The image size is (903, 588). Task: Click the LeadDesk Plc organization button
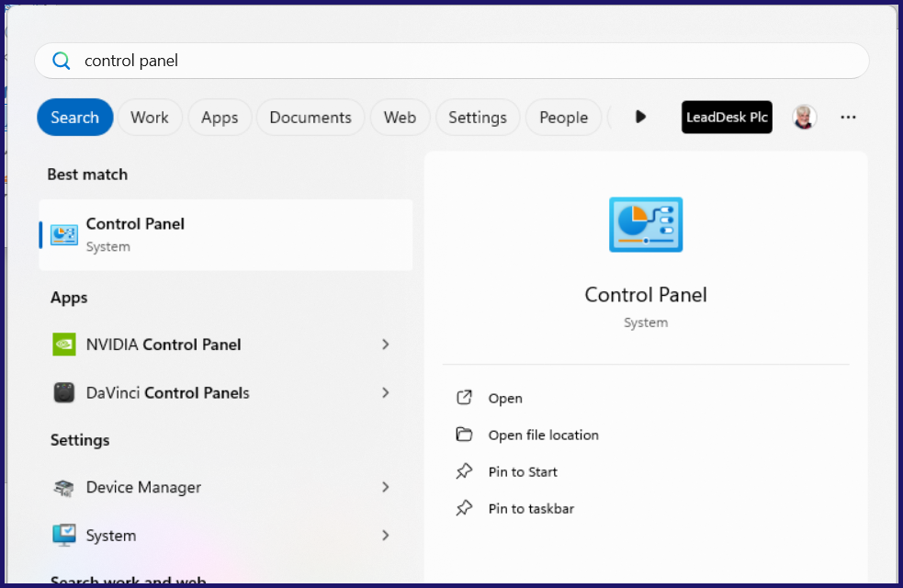coord(727,117)
